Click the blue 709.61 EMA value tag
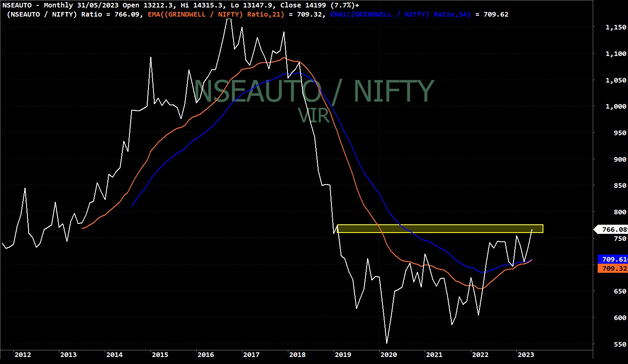The width and height of the screenshot is (628, 364). click(613, 259)
